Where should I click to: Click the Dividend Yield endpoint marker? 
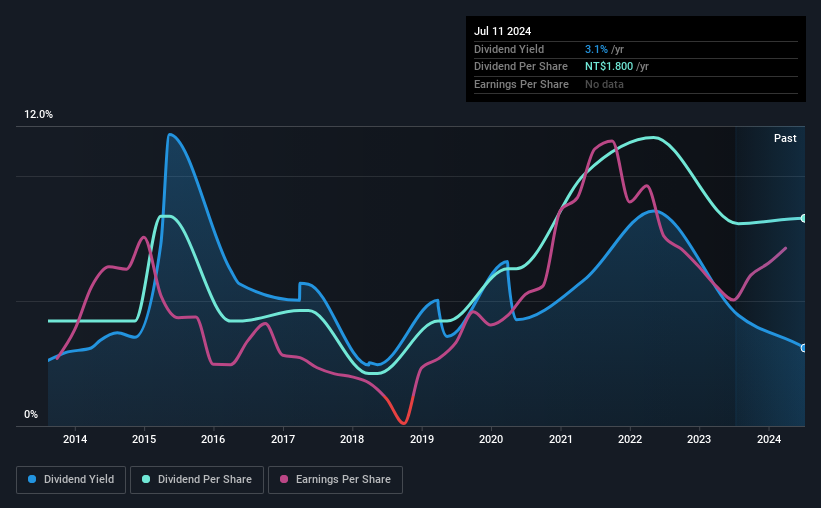(804, 348)
